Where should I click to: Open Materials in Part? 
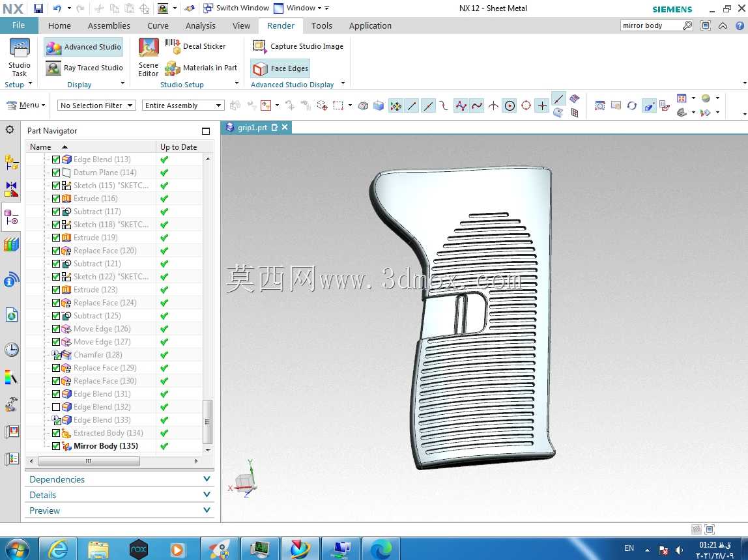(201, 68)
